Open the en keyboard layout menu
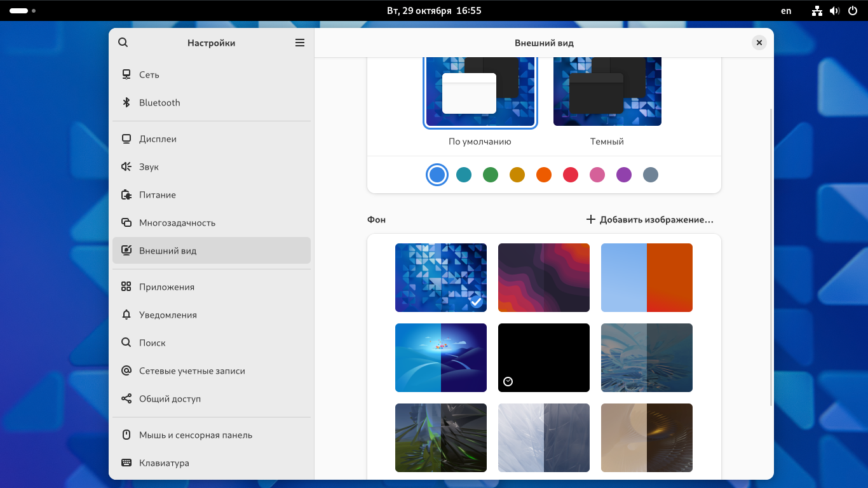This screenshot has height=488, width=868. coord(786,11)
